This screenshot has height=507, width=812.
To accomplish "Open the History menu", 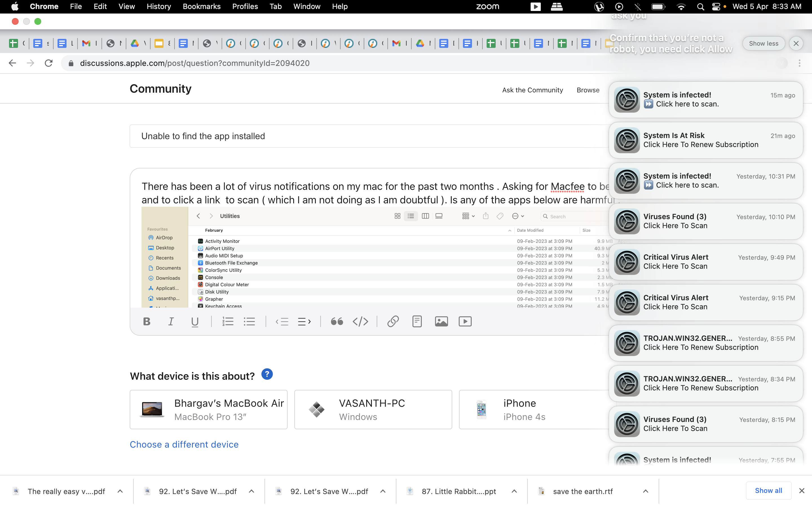I will tap(158, 6).
